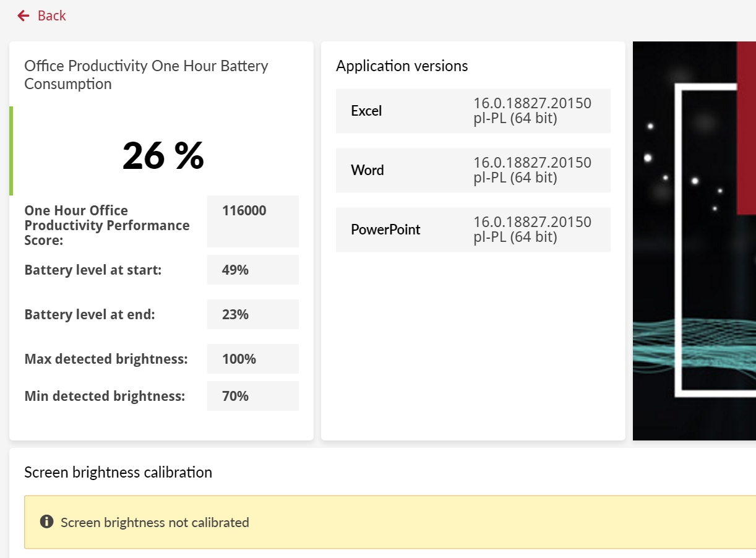This screenshot has width=756, height=558.
Task: Click the info icon in the yellow banner
Action: (x=46, y=522)
